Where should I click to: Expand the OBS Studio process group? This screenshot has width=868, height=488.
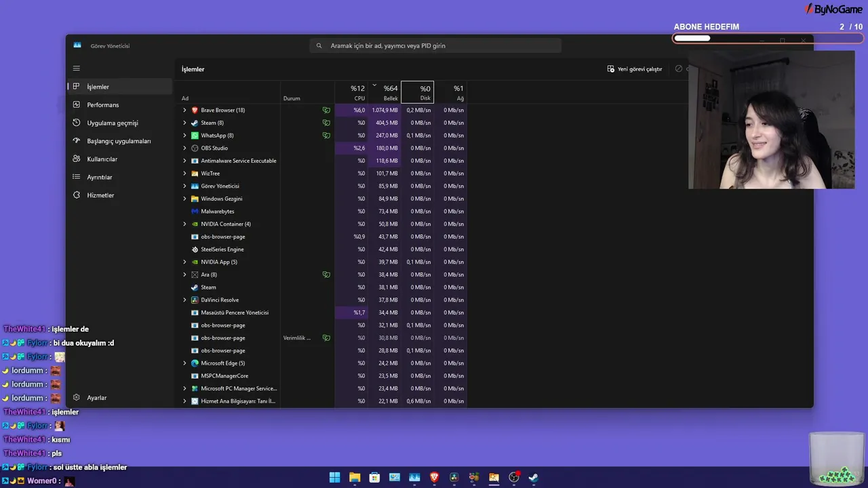(184, 148)
